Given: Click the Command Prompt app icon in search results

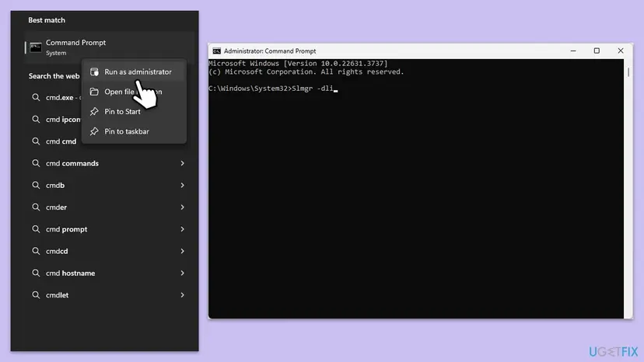Looking at the screenshot, I should coord(36,47).
